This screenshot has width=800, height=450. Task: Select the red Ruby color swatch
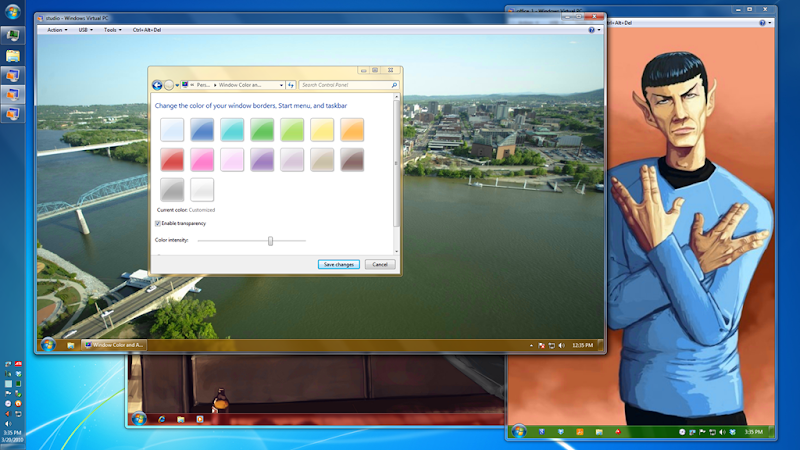tap(172, 160)
